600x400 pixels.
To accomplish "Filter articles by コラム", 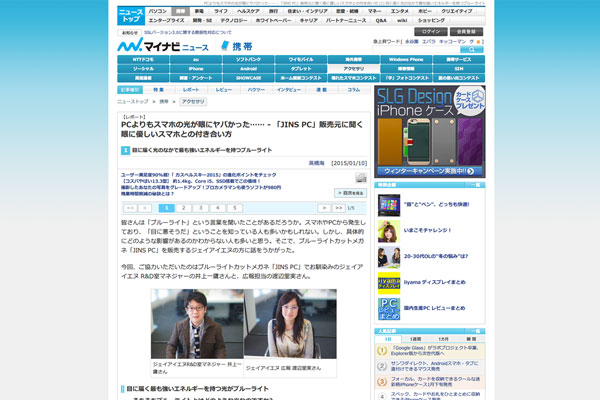I will coord(354,90).
